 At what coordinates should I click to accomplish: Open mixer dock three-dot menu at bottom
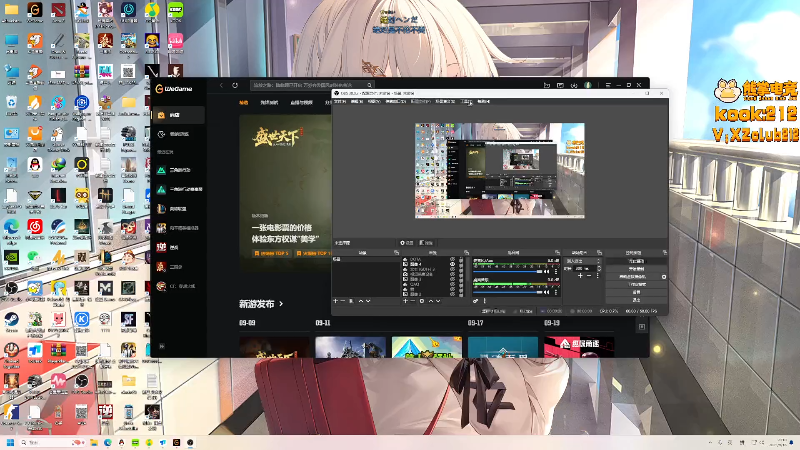[485, 301]
